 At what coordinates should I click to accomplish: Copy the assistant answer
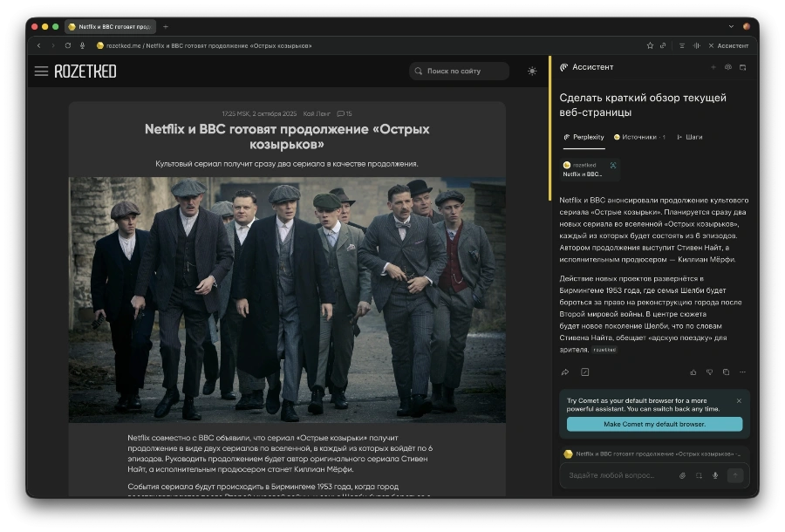726,372
